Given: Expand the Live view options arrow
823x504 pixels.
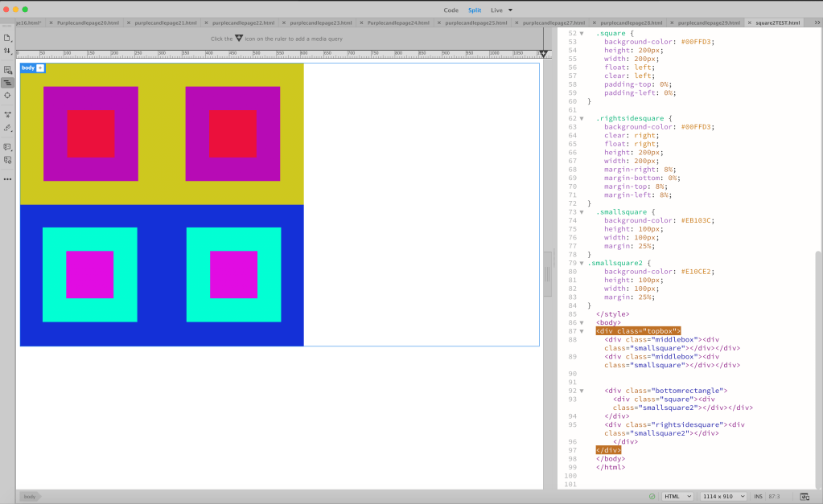Looking at the screenshot, I should [510, 10].
